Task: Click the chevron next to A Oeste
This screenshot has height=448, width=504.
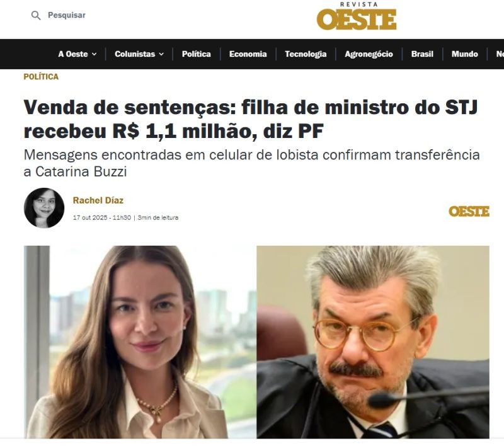Action: pos(94,54)
